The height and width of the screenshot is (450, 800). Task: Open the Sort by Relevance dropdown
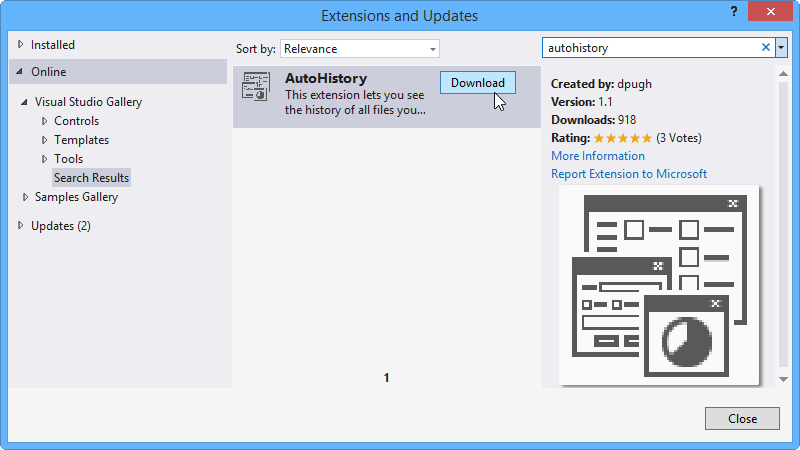click(360, 48)
